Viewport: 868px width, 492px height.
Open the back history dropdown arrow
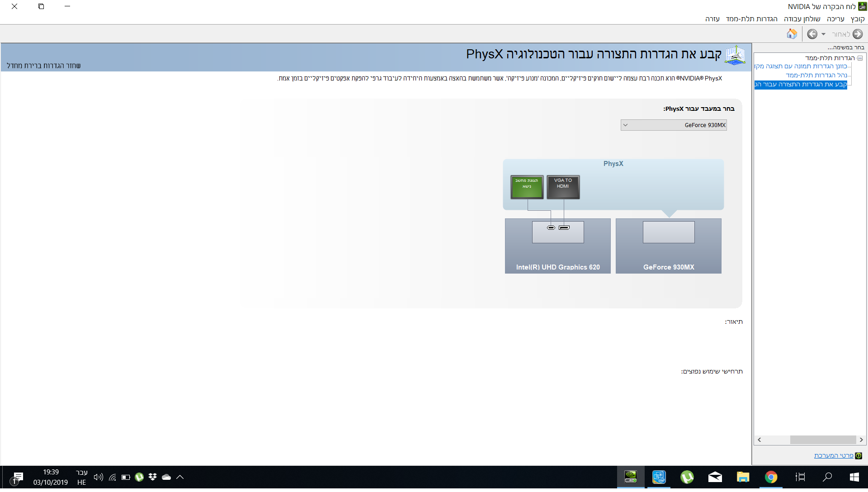click(x=823, y=34)
